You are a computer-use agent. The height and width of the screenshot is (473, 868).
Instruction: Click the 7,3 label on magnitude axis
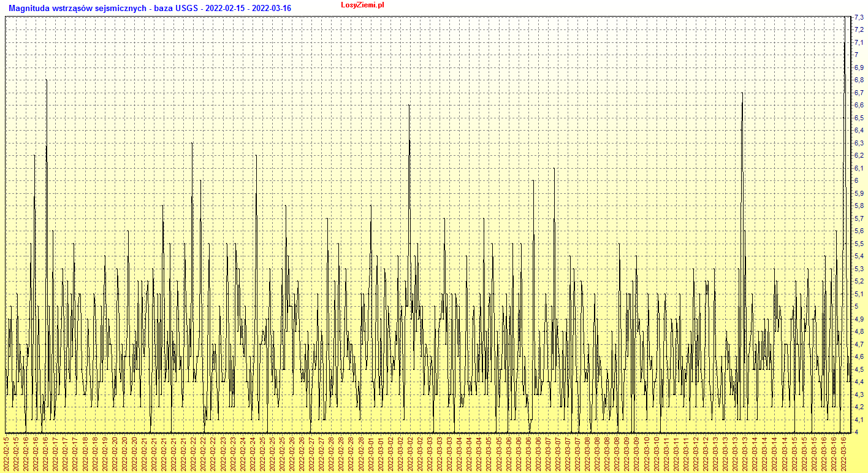859,17
